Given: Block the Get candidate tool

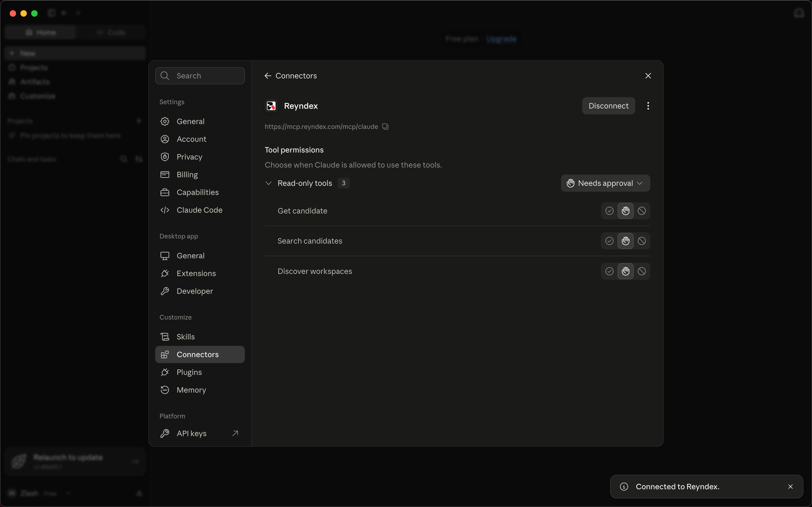Looking at the screenshot, I should [641, 211].
